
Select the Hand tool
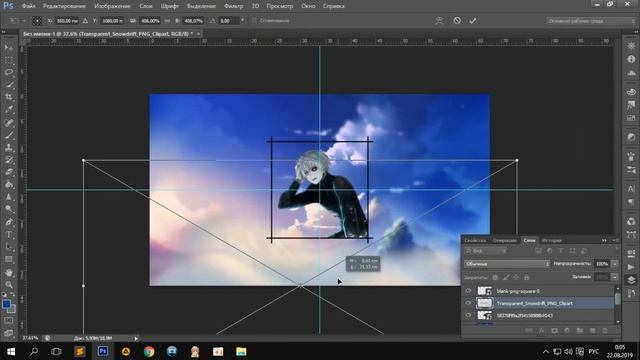coord(9,272)
